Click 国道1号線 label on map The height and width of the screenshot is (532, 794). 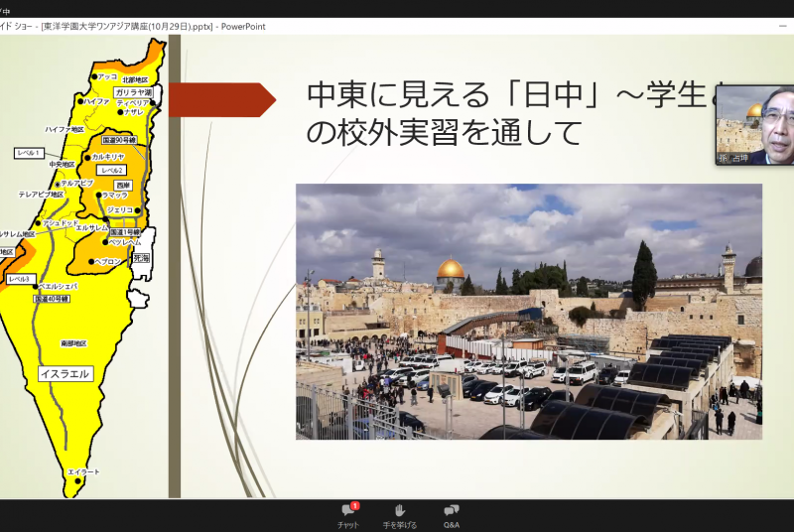point(125,232)
